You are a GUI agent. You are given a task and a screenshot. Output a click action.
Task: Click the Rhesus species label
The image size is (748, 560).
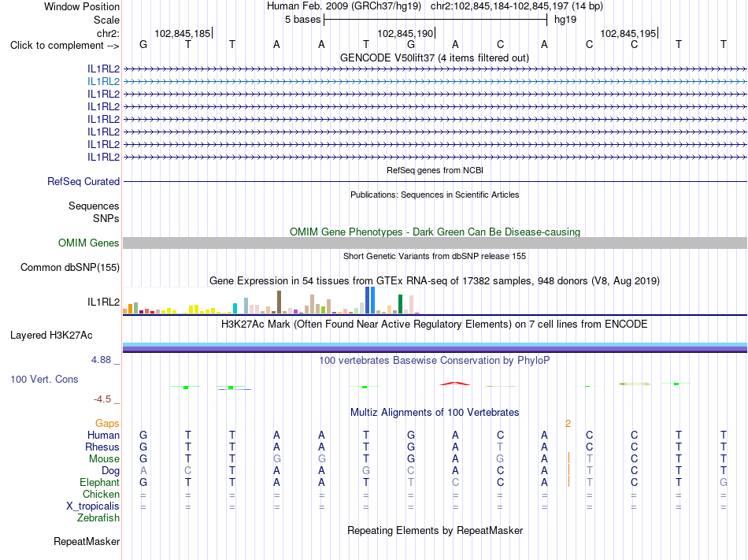[102, 447]
